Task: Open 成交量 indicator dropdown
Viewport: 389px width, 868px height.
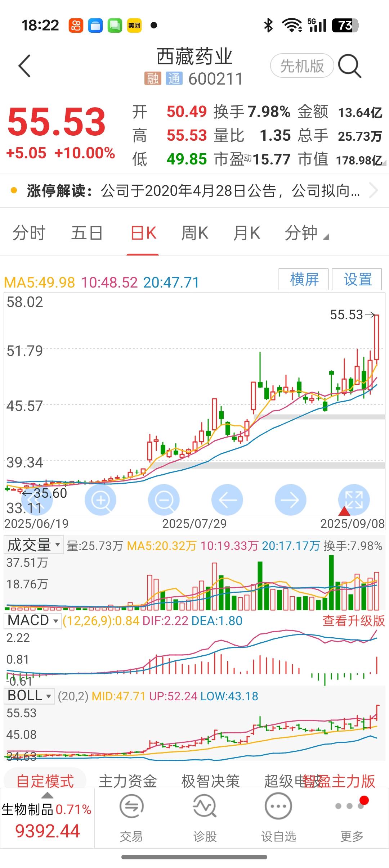Action: click(33, 545)
